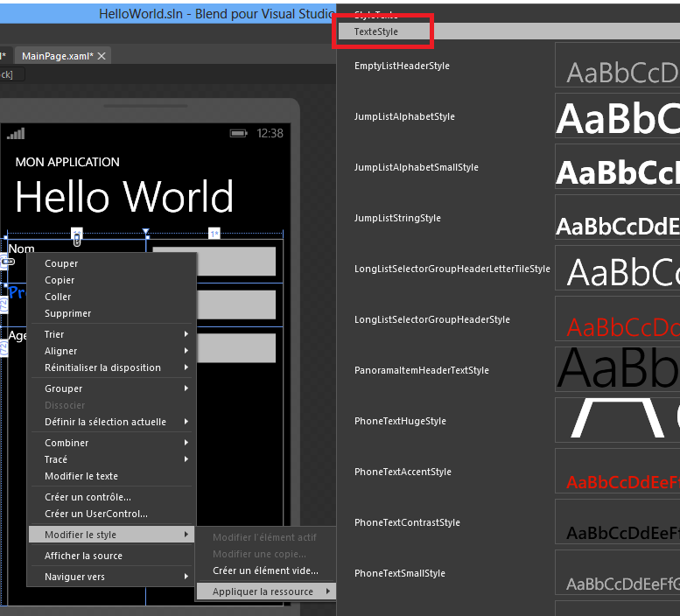This screenshot has width=680, height=616.
Task: Click the grid column divider arrow marker
Action: pos(145,233)
